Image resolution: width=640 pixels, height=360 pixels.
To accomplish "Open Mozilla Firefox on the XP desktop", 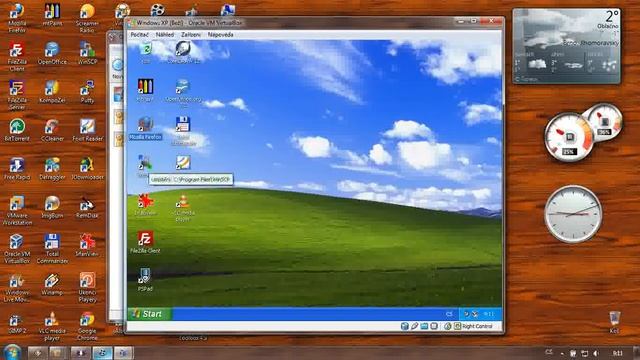I will pyautogui.click(x=145, y=128).
